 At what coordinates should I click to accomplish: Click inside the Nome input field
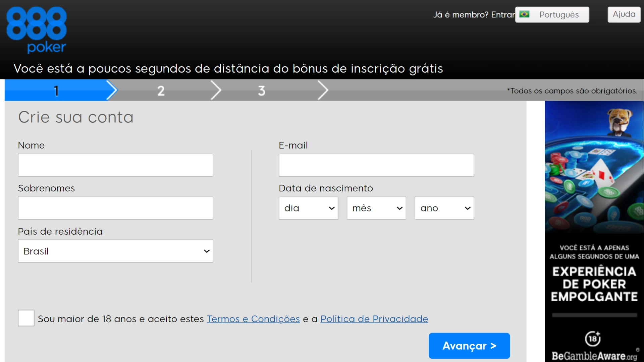[115, 165]
